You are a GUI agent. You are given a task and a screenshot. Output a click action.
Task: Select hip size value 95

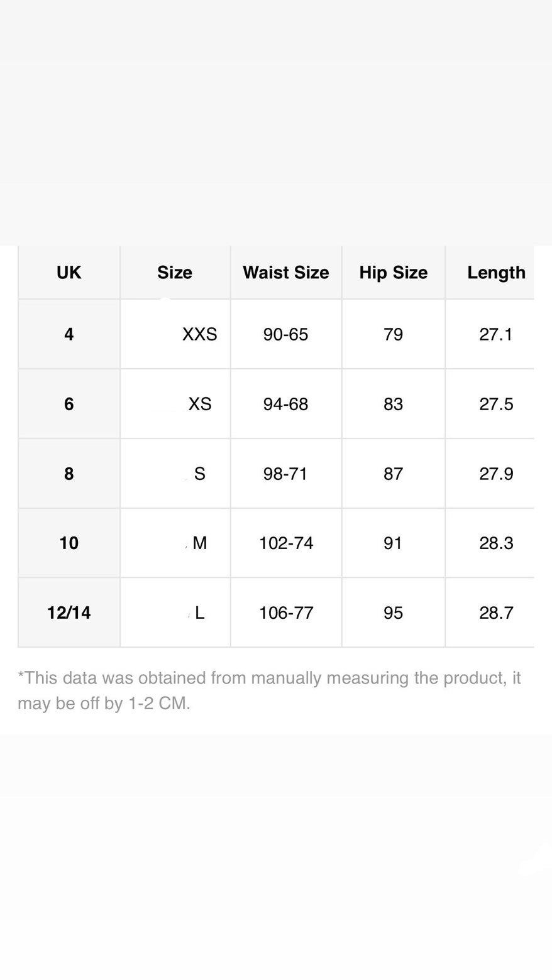(x=393, y=612)
